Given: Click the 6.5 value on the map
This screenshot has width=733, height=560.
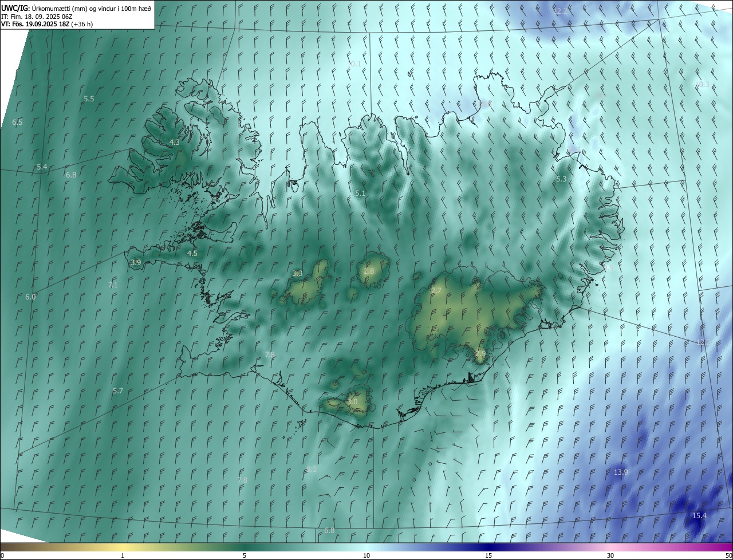Looking at the screenshot, I should coord(17,123).
